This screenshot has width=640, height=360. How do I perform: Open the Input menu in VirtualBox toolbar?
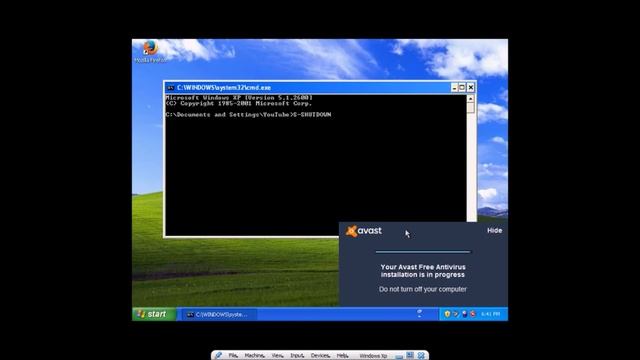pyautogui.click(x=297, y=356)
